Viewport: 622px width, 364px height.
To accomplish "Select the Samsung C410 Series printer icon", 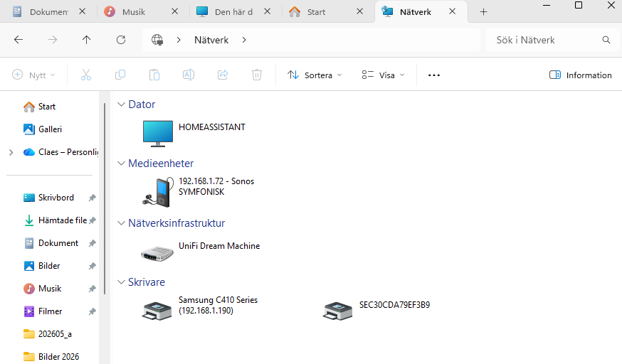I will (x=157, y=311).
